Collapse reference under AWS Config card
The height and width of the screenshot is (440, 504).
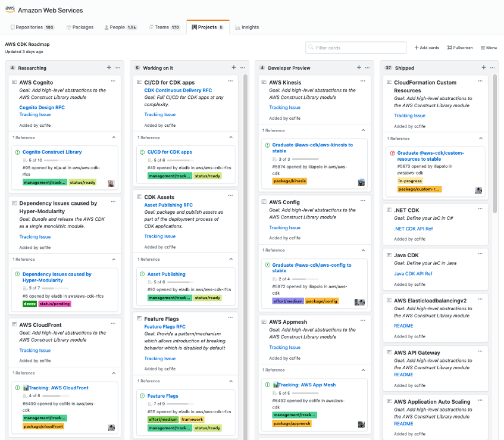pyautogui.click(x=363, y=250)
